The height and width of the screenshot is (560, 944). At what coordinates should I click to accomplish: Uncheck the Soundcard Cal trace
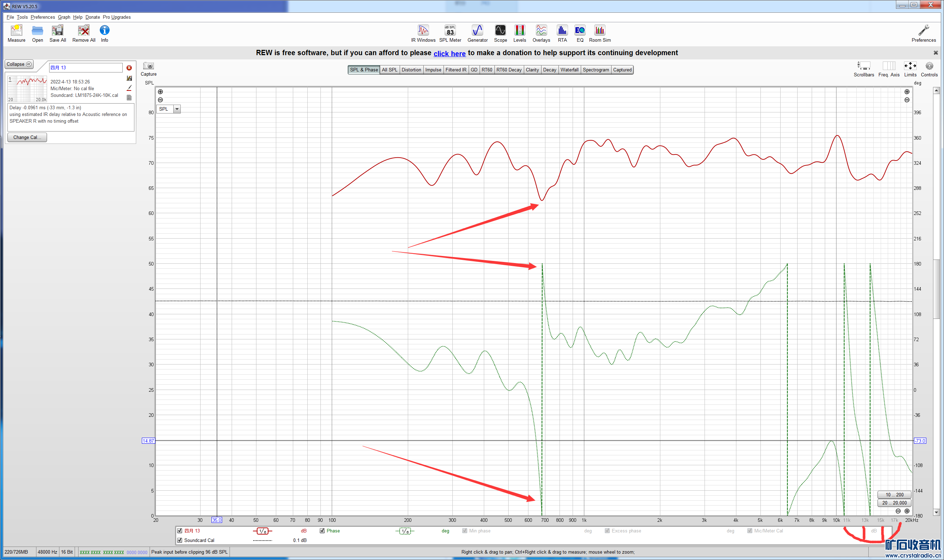(180, 540)
